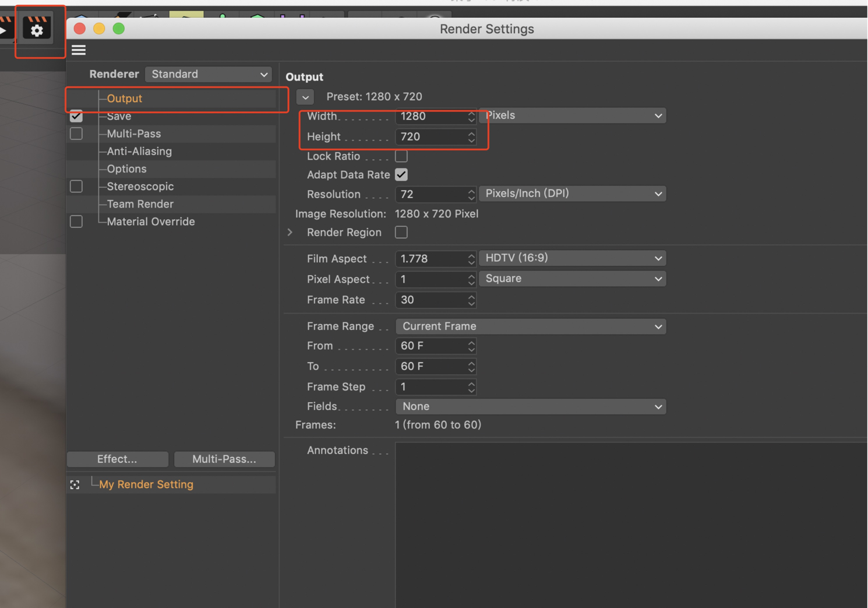The height and width of the screenshot is (608, 868).
Task: Tick the Render Region checkbox
Action: click(x=401, y=232)
